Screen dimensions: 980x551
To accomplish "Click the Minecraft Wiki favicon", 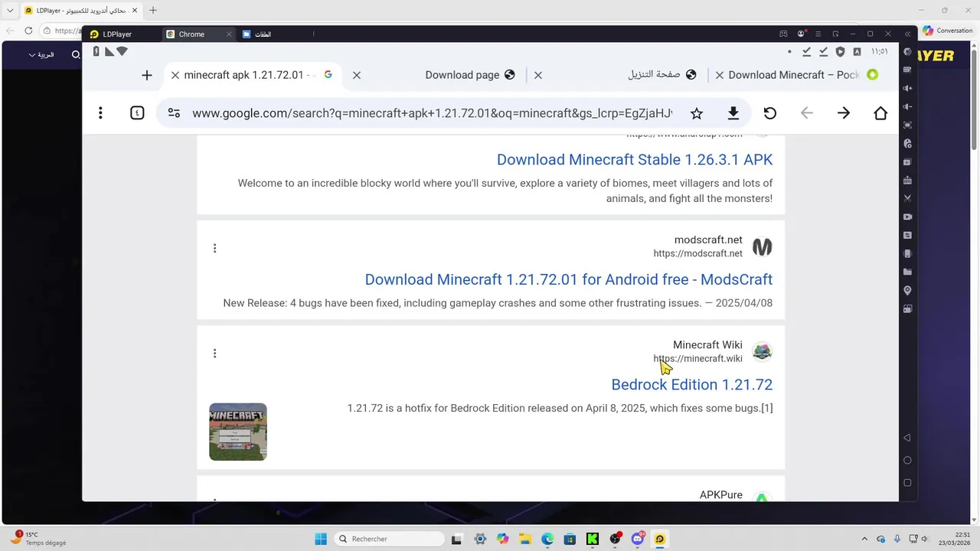I will [762, 351].
